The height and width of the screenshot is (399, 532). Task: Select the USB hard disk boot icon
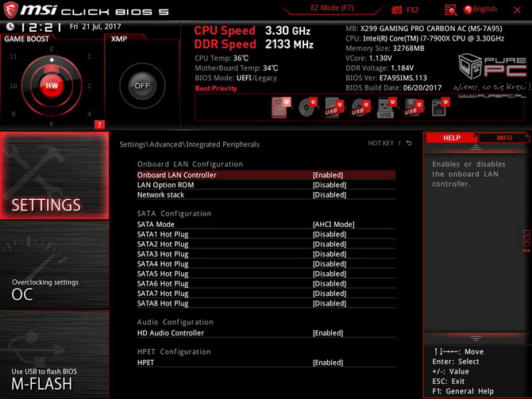(333, 108)
